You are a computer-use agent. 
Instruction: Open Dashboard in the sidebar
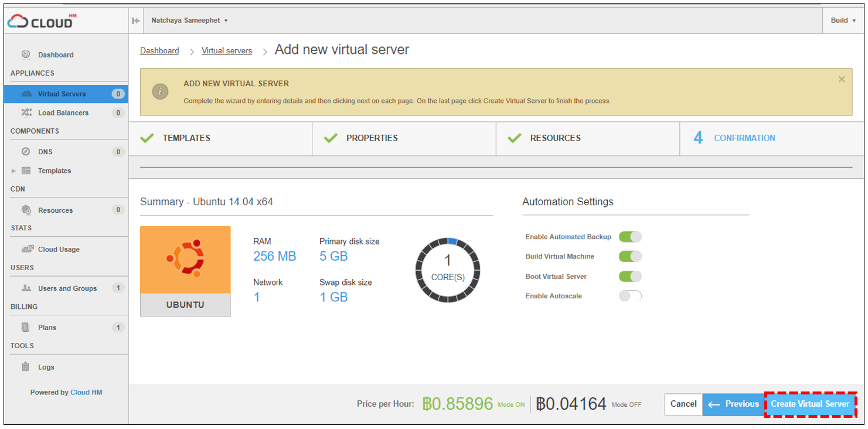[x=66, y=55]
